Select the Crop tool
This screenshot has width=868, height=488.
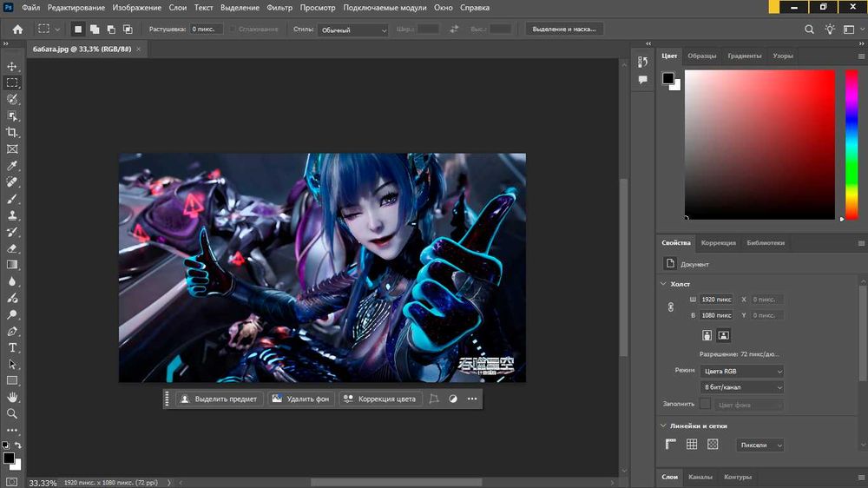tap(12, 132)
